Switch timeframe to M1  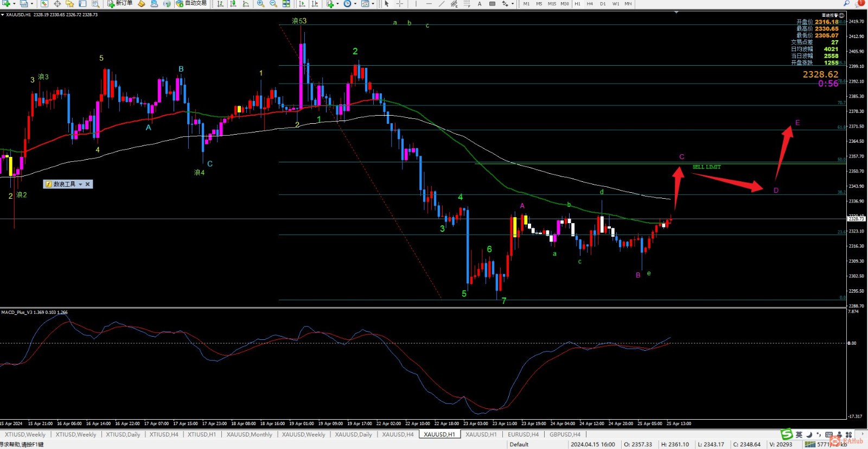[526, 4]
